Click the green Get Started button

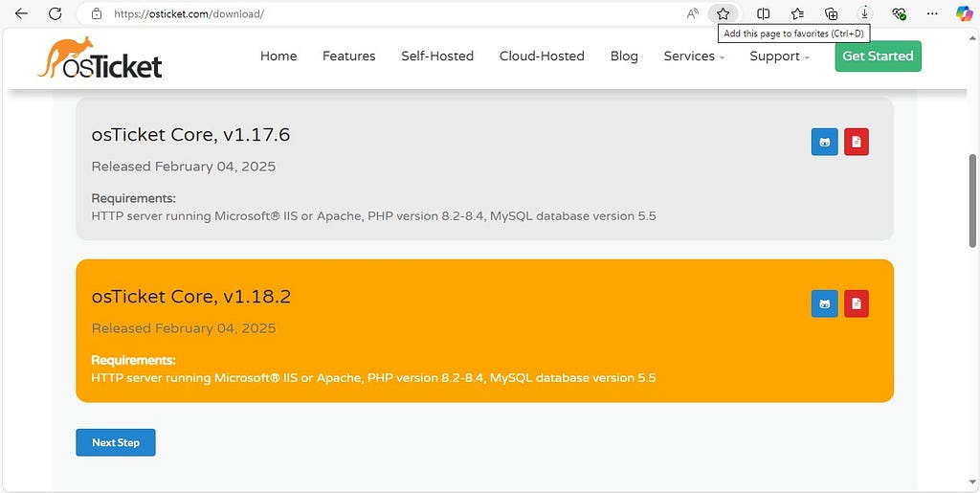click(x=878, y=56)
